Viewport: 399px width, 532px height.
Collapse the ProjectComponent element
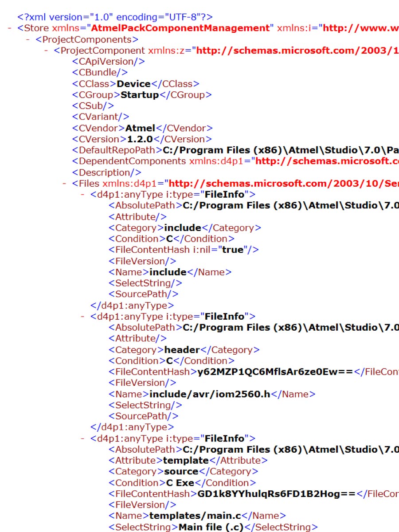[x=46, y=51]
